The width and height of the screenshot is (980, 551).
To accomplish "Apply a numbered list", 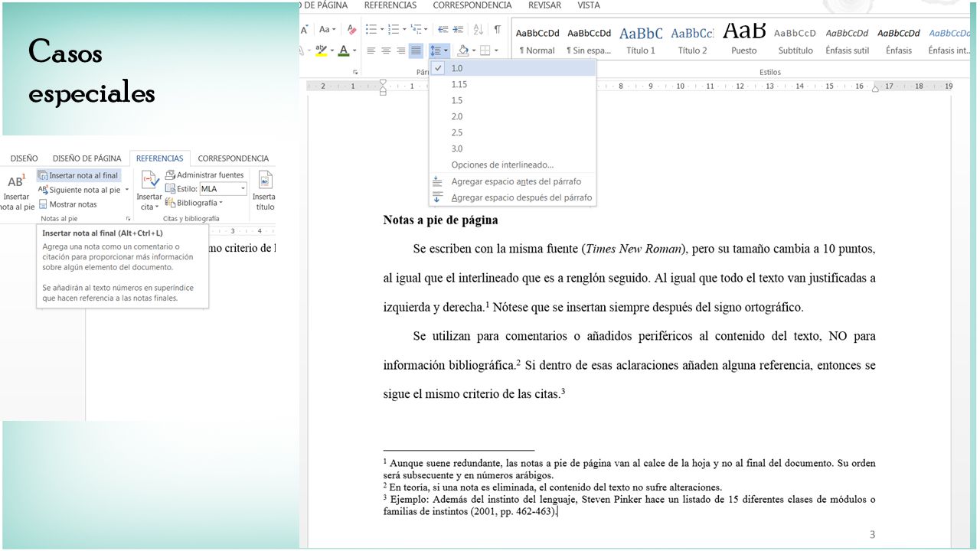I will (x=394, y=29).
